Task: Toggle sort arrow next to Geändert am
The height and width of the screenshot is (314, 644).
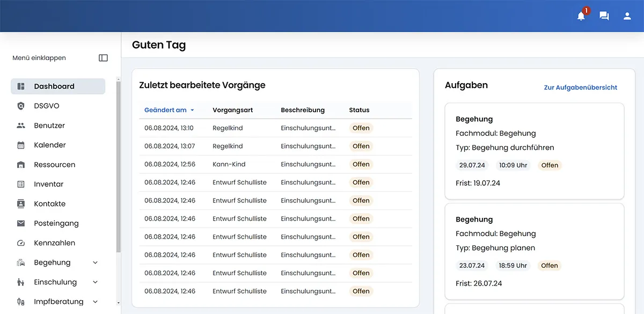Action: point(192,110)
